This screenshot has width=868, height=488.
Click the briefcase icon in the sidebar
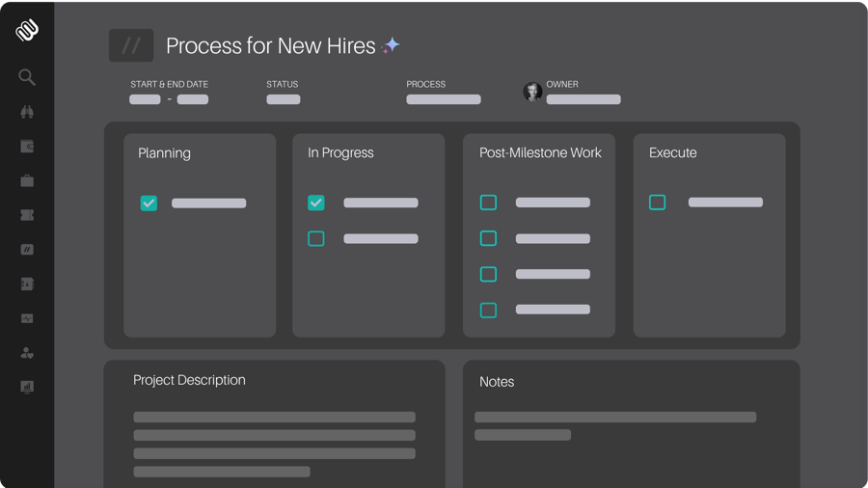click(x=27, y=180)
